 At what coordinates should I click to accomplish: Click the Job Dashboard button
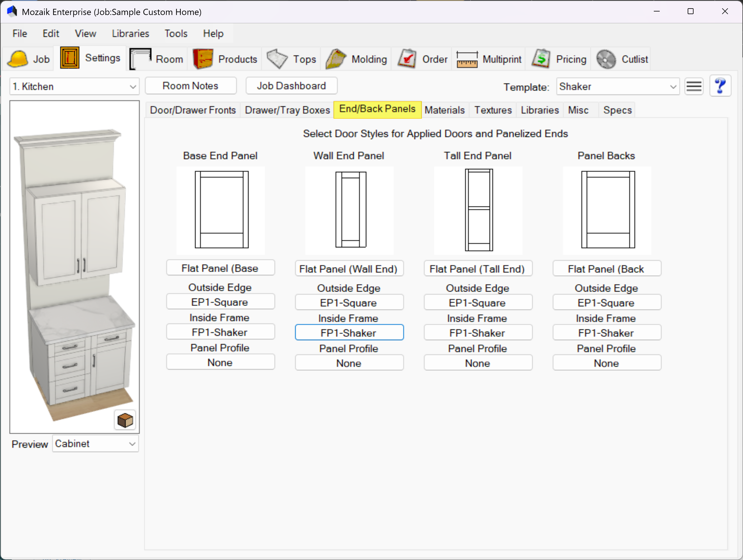(x=291, y=86)
